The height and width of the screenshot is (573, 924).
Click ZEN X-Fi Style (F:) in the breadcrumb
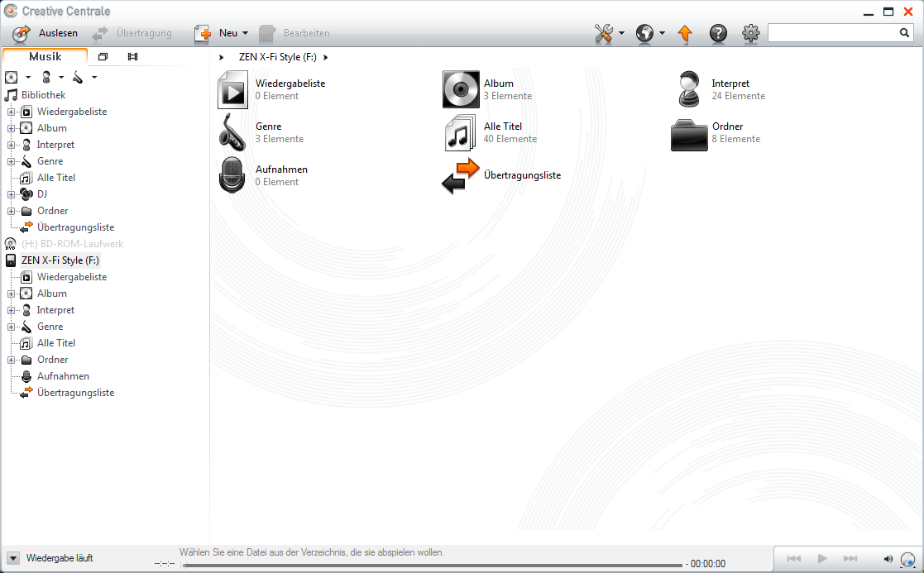click(x=278, y=57)
